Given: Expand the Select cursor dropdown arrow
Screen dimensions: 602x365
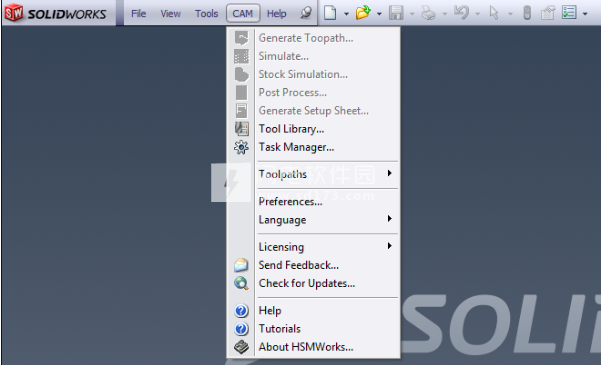Looking at the screenshot, I should tap(510, 14).
